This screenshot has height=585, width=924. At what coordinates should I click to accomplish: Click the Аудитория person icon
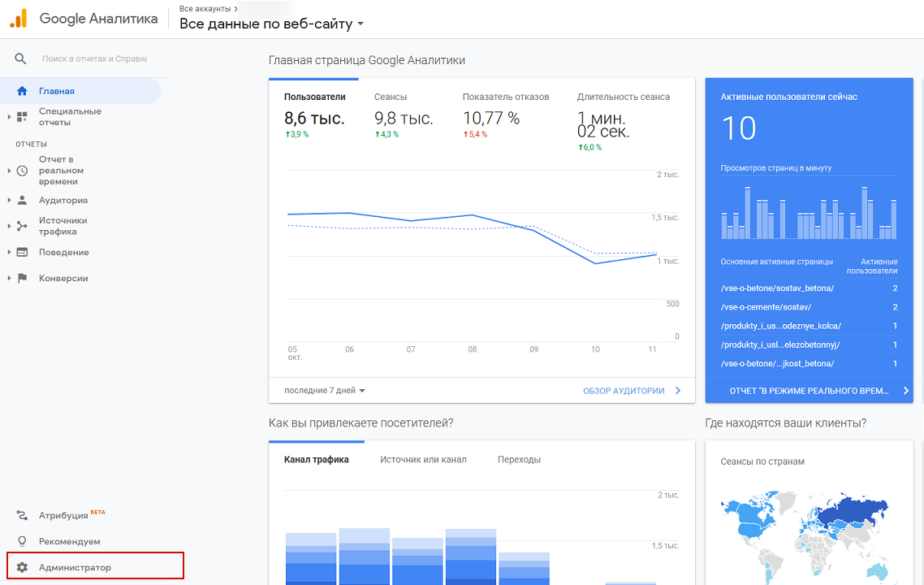23,200
